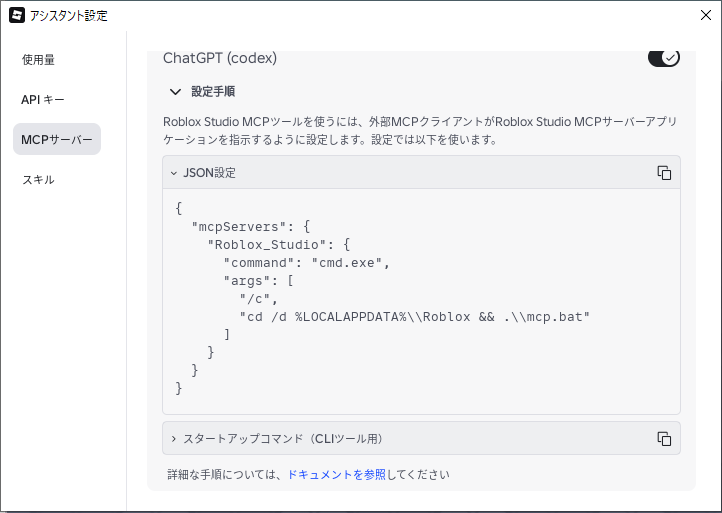Image resolution: width=722 pixels, height=513 pixels.
Task: Expand スタートアップコマンド（CLIツール用）
Action: click(x=174, y=438)
